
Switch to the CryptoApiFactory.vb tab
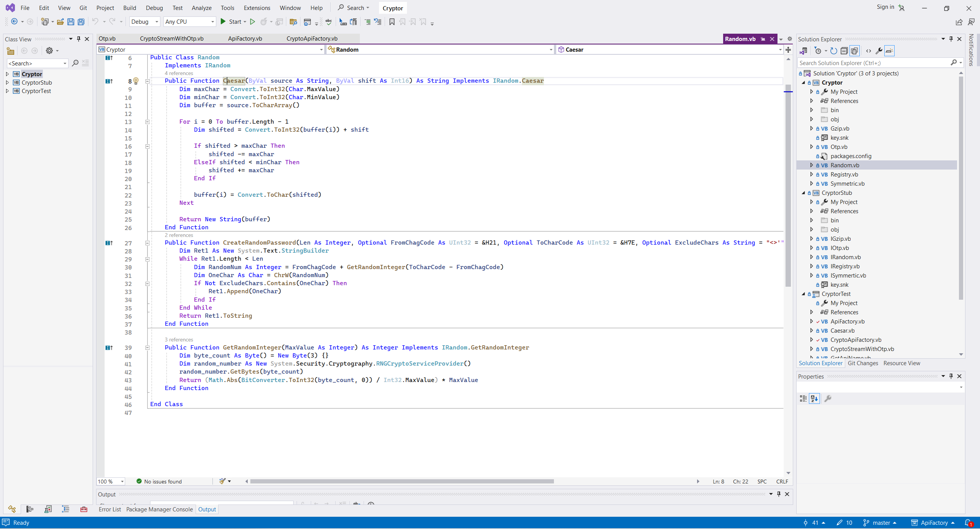[312, 38]
